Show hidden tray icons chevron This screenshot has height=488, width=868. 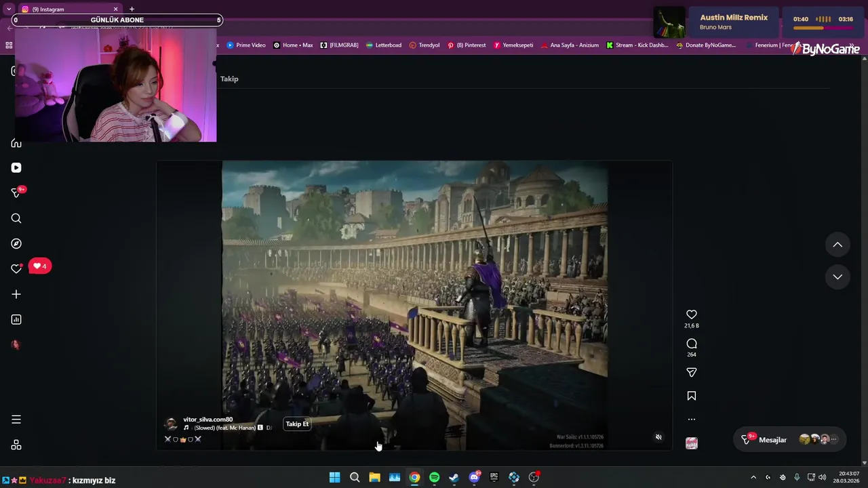click(x=753, y=478)
